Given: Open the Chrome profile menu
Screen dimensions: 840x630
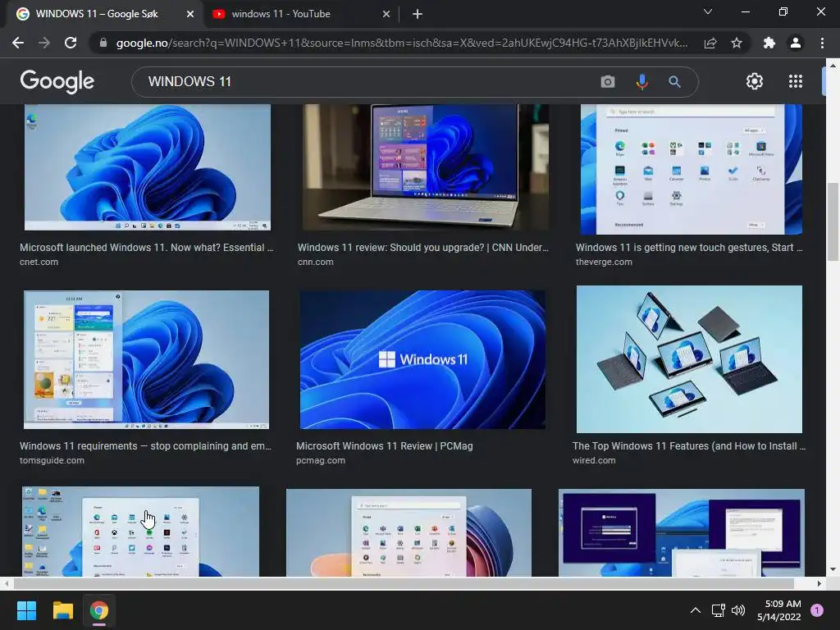Looking at the screenshot, I should coord(796,43).
